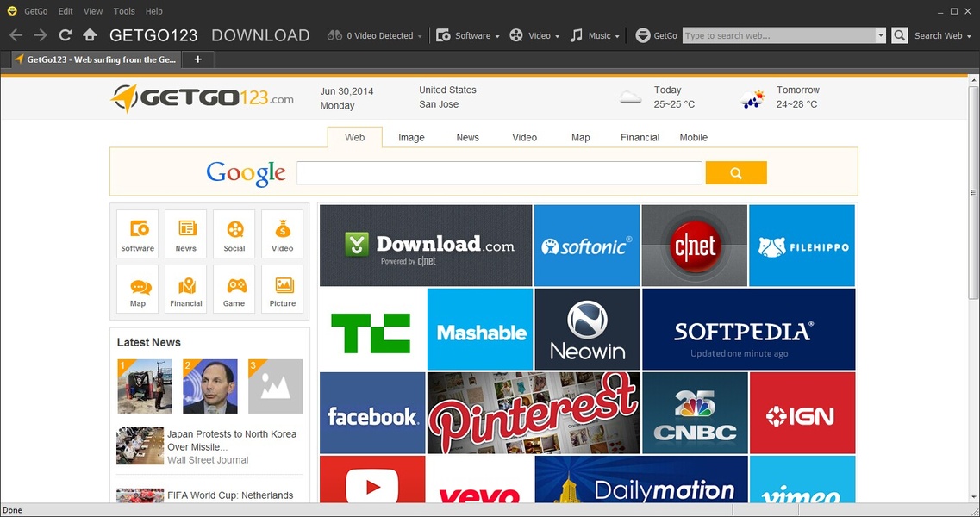980x517 pixels.
Task: Switch to the News search tab
Action: [467, 138]
